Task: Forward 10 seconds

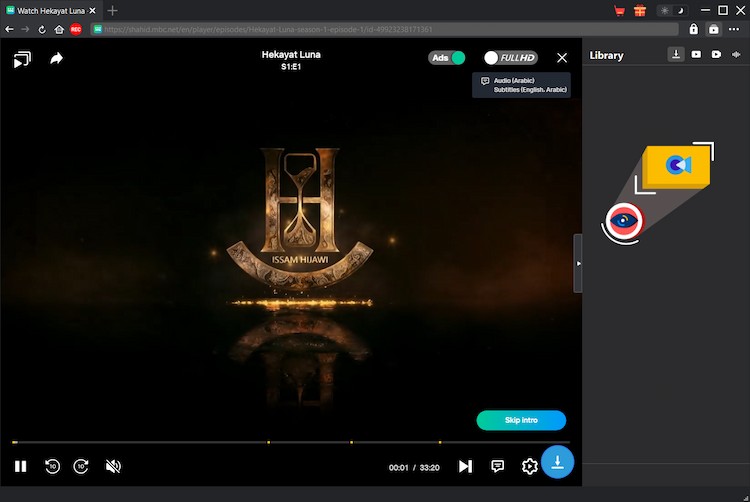Action: (81, 466)
